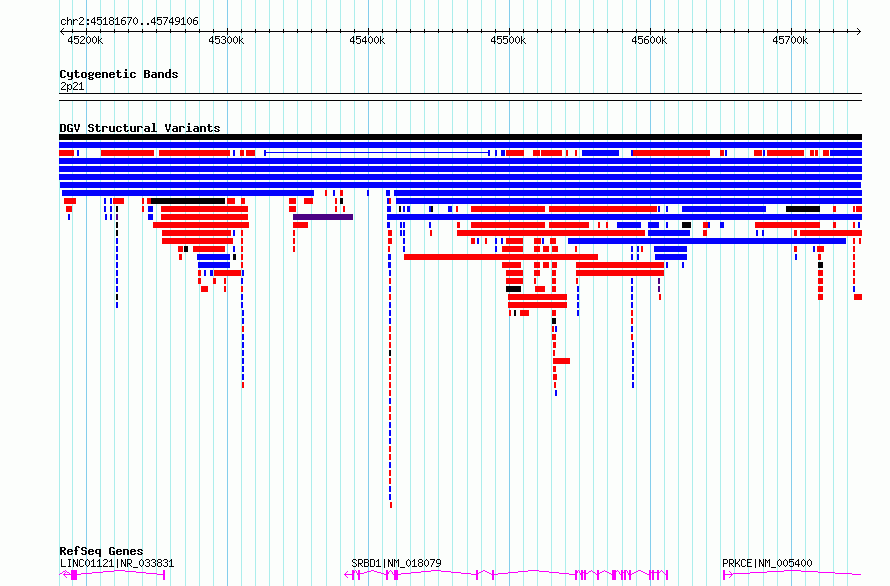The height and width of the screenshot is (586, 890).
Task: Click the black variant bar near 45300k
Action: (x=188, y=201)
